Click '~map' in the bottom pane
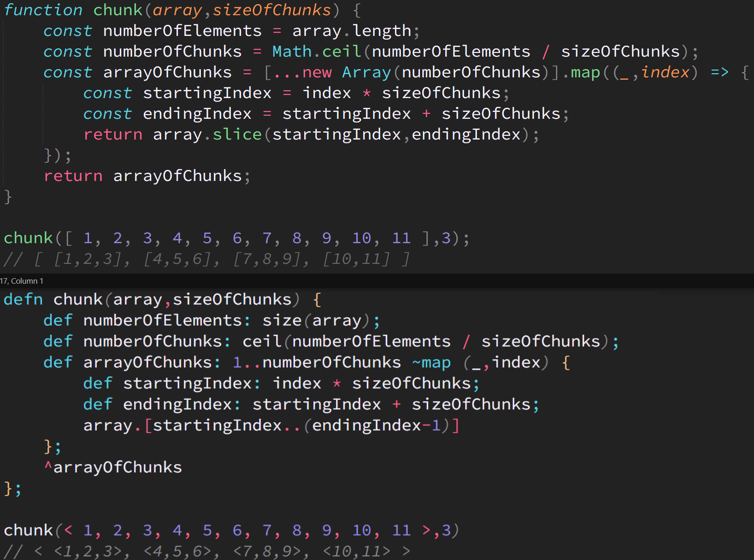 pyautogui.click(x=431, y=362)
